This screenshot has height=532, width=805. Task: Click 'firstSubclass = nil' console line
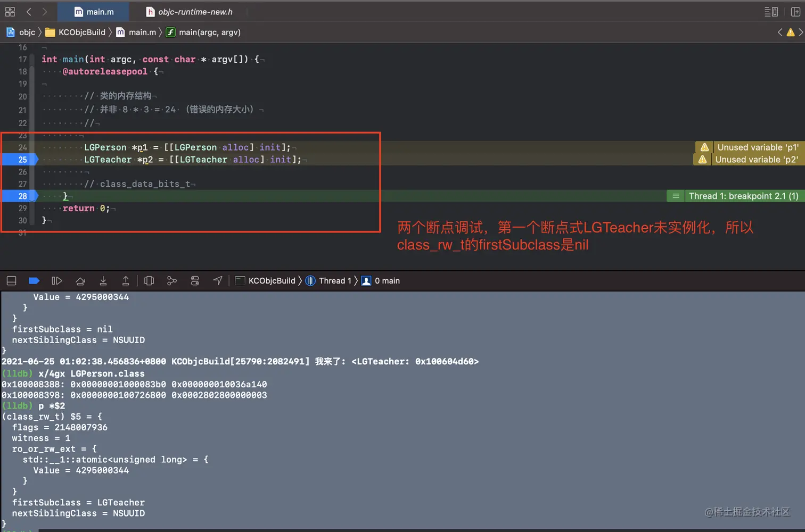pos(62,329)
